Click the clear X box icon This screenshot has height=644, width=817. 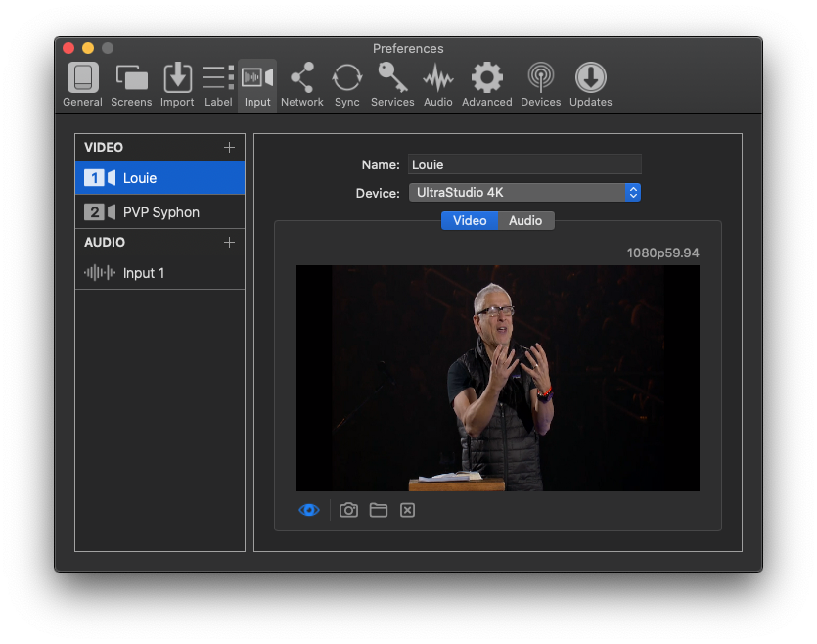(x=407, y=510)
